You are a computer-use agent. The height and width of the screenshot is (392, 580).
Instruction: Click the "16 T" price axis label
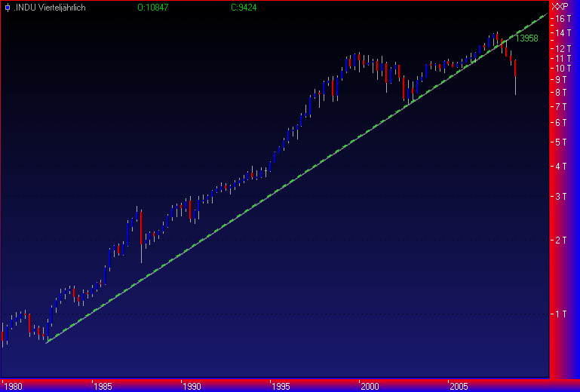563,19
